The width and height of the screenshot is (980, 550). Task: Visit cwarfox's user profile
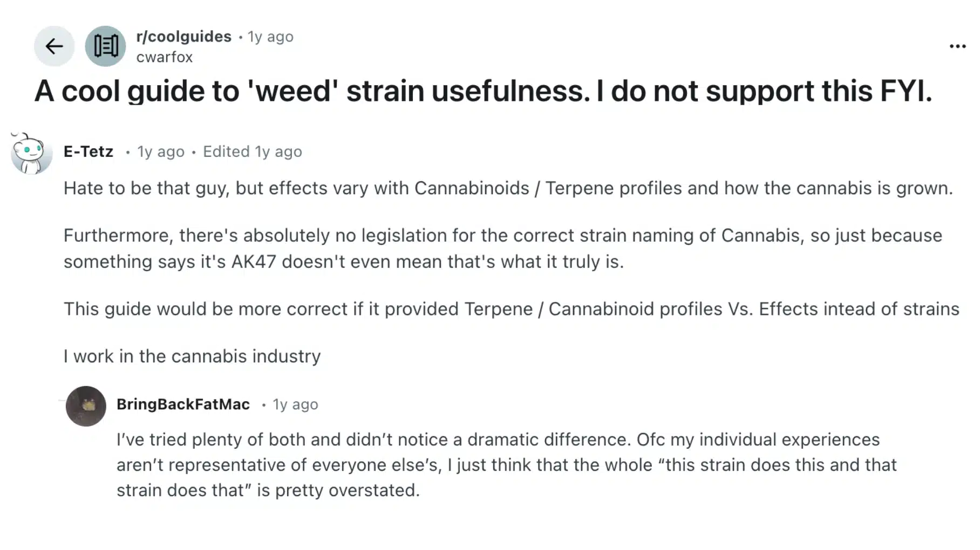[x=165, y=56]
